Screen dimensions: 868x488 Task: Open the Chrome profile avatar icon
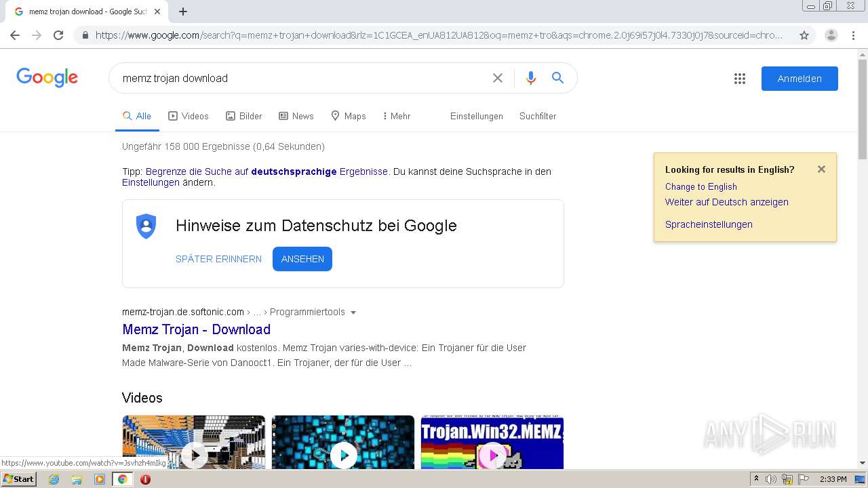[x=831, y=35]
